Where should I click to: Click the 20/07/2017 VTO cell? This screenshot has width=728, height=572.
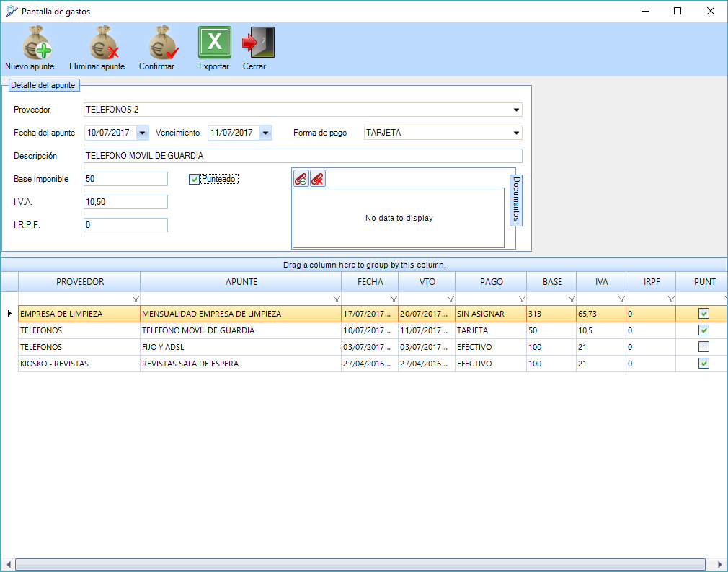point(427,314)
